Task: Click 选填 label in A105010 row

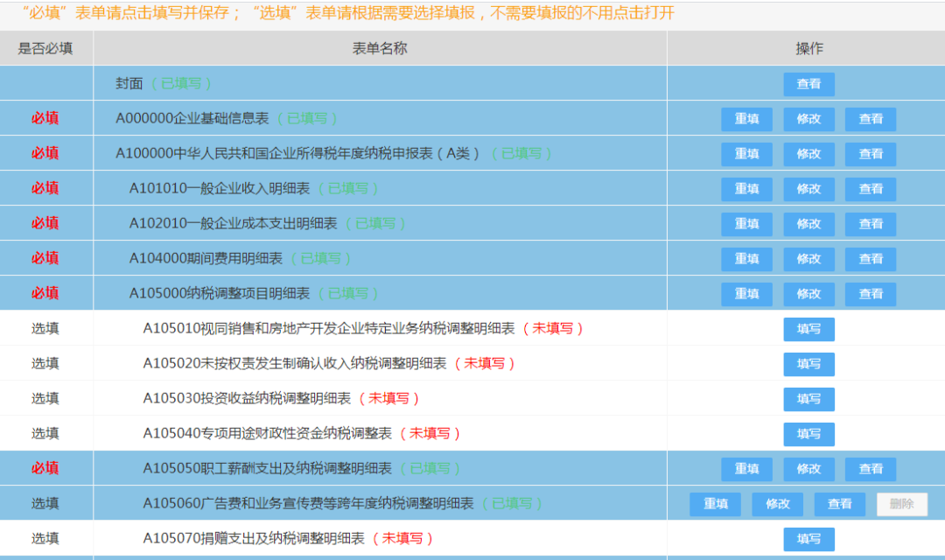Action: coord(45,328)
